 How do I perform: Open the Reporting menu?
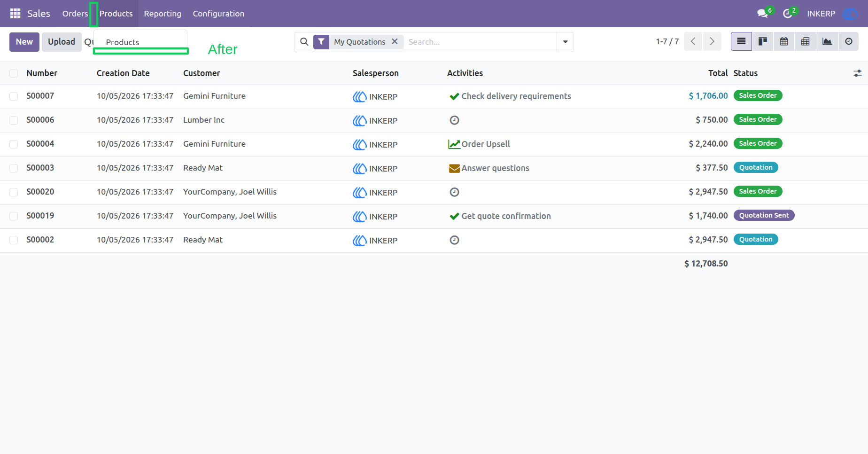(163, 14)
